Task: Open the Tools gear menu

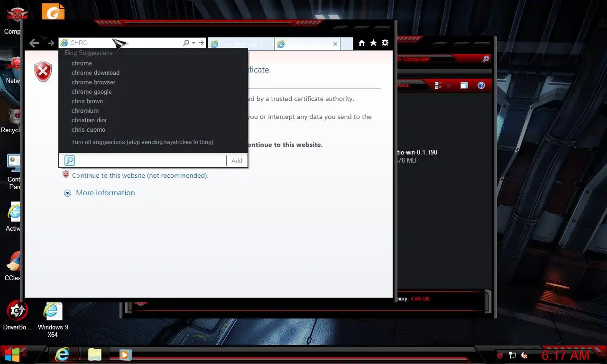Action: [x=385, y=43]
